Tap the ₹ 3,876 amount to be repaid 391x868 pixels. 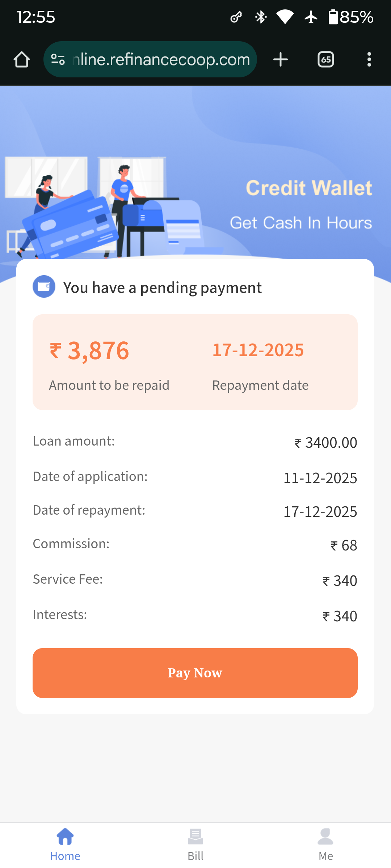(x=89, y=351)
